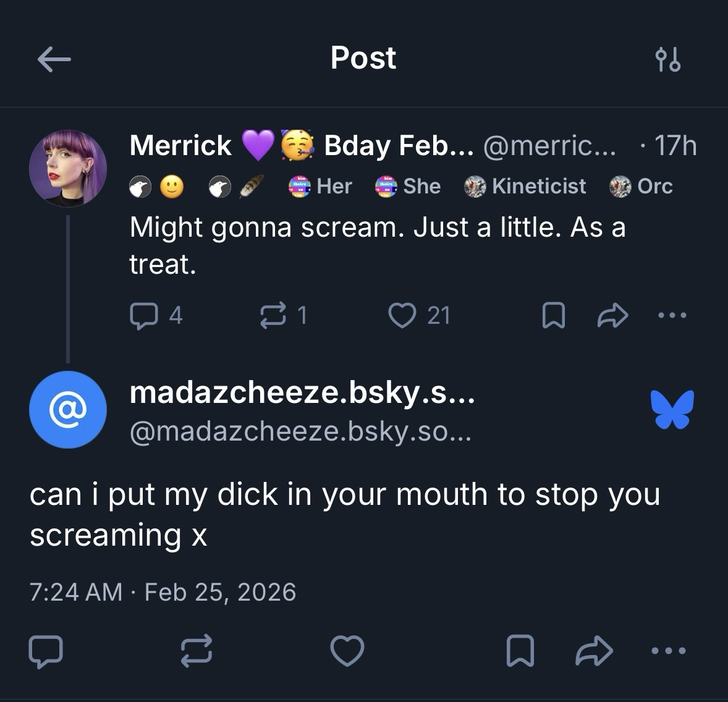728x702 pixels.
Task: Click the Orc label badge
Action: click(641, 186)
